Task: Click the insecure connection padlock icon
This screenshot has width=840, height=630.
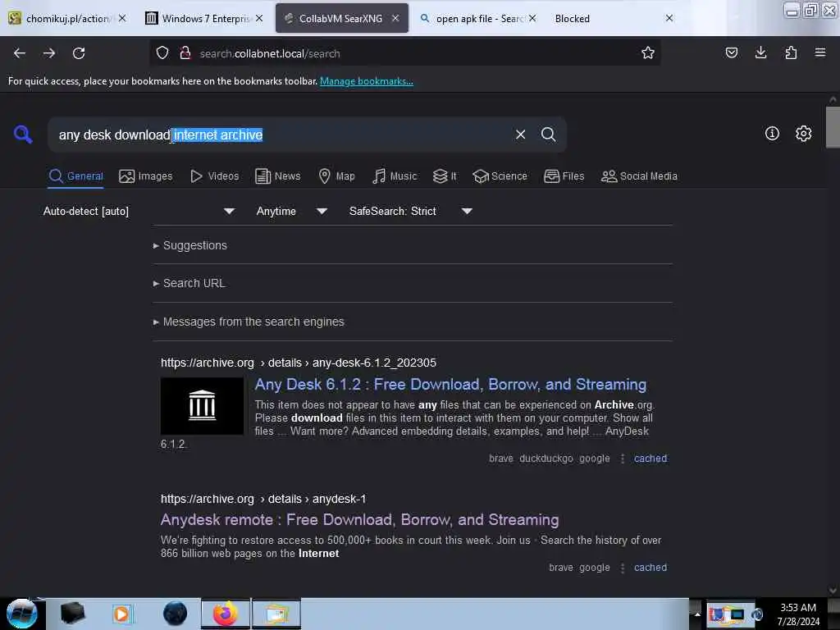Action: (185, 53)
